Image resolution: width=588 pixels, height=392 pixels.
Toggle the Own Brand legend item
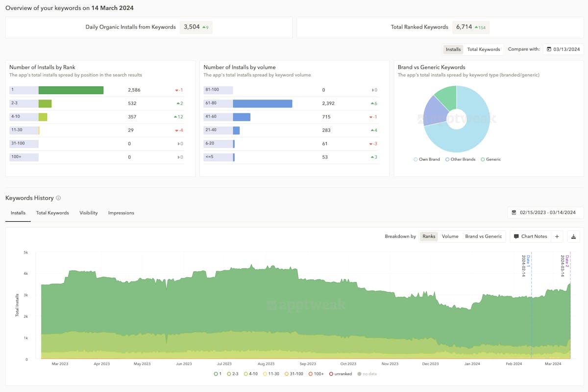(427, 159)
